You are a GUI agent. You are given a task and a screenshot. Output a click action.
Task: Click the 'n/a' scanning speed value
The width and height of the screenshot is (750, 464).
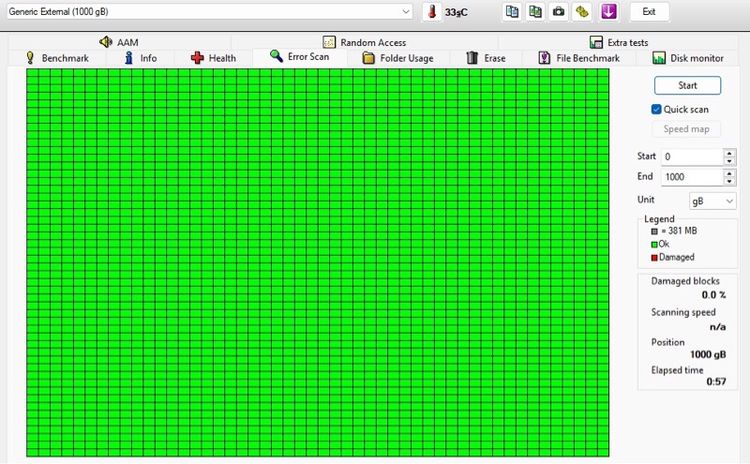[717, 327]
